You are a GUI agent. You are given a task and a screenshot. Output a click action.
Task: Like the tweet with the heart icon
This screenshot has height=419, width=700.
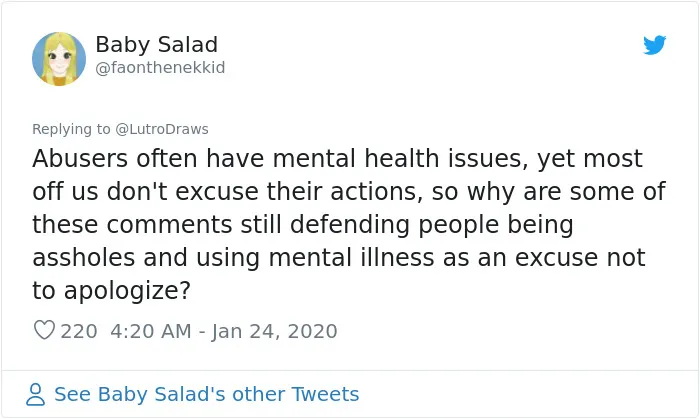pos(44,330)
